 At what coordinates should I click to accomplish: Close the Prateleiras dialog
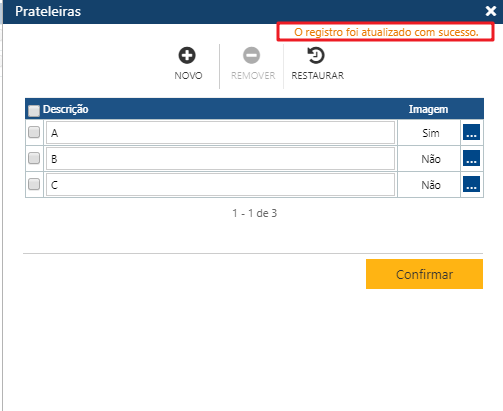point(491,11)
